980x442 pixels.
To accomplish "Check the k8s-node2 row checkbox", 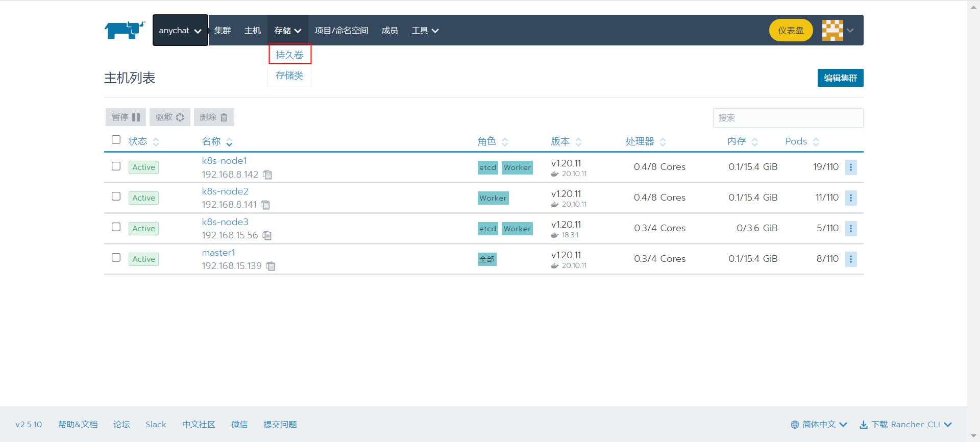I will [x=116, y=196].
